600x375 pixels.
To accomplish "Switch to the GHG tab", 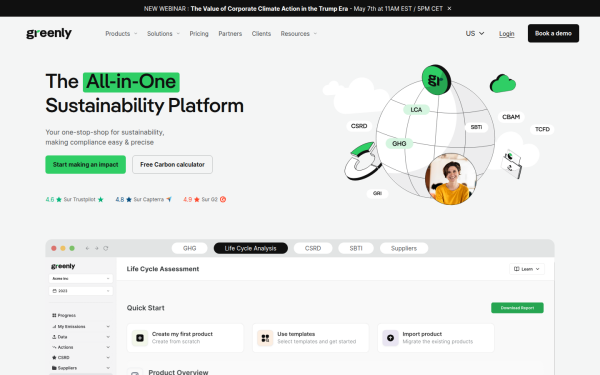I will click(x=189, y=248).
